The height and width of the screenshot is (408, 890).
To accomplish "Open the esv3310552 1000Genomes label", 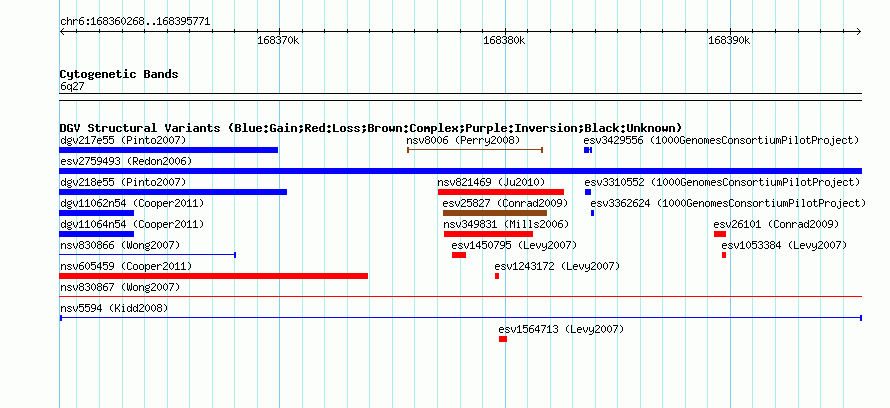I will point(723,182).
